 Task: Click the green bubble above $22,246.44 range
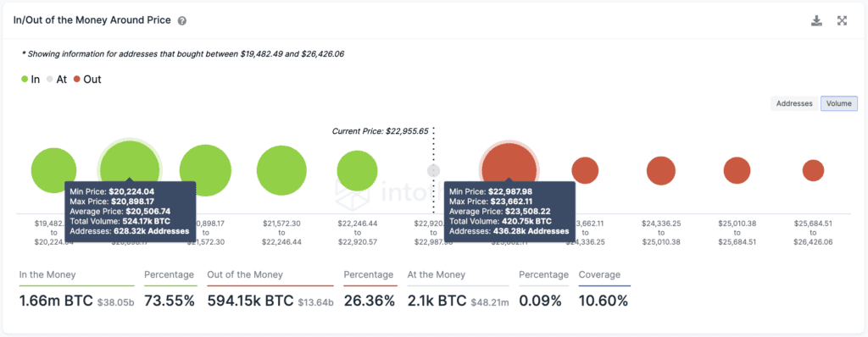tap(357, 170)
